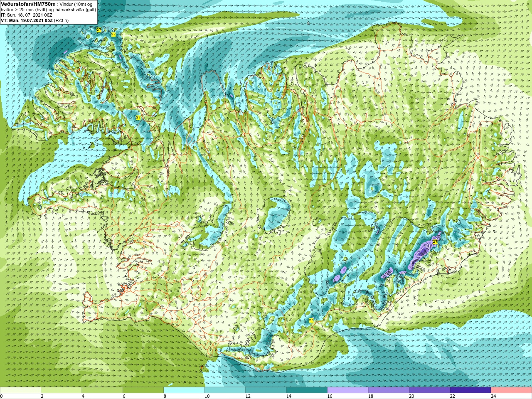Image resolution: width=532 pixels, height=399 pixels.
Task: Click the legend tick label 12
Action: coord(248,396)
